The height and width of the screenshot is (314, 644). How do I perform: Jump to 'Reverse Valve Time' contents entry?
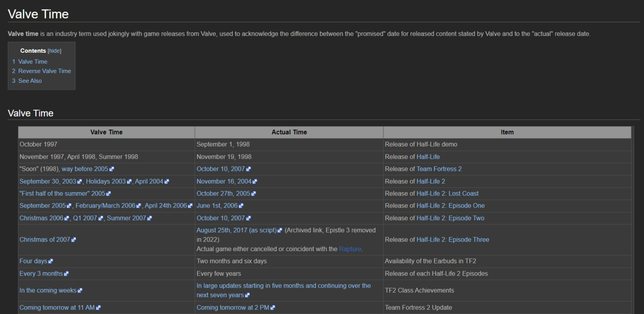tap(42, 71)
